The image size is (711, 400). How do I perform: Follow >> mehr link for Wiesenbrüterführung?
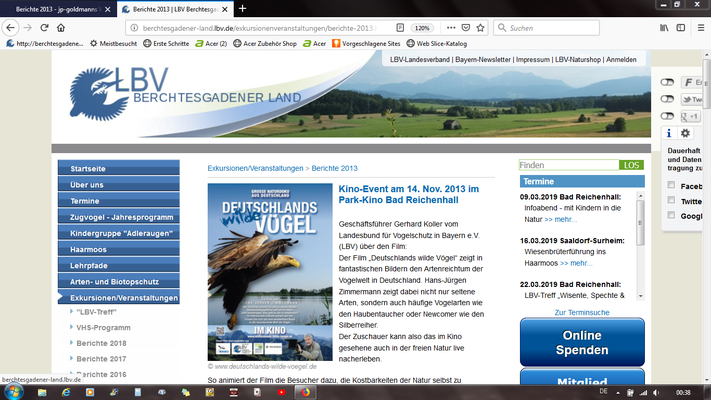tap(576, 263)
